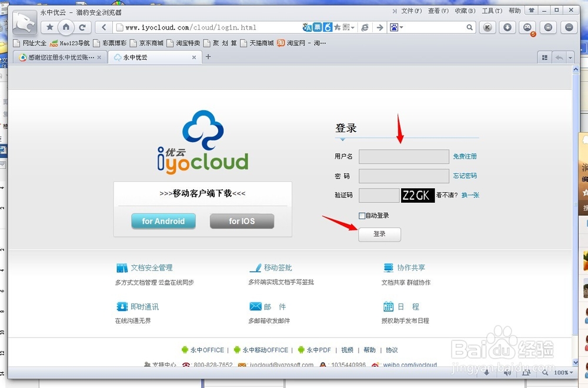Open the 查看 menu
Viewport: 588px width, 388px height.
tap(439, 11)
